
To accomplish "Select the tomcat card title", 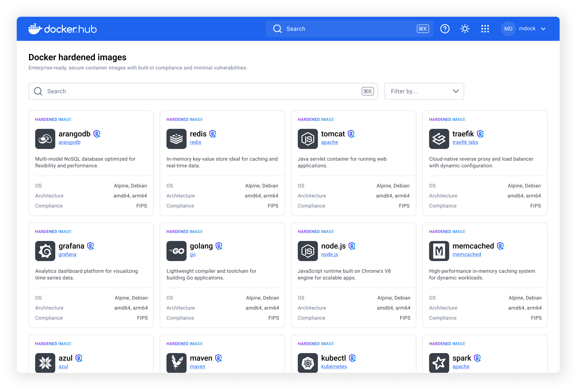I will (333, 134).
